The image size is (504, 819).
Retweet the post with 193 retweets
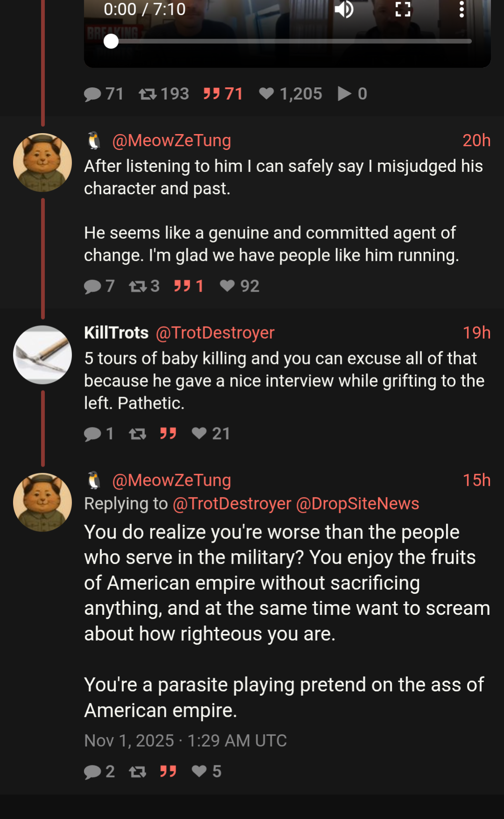point(148,94)
